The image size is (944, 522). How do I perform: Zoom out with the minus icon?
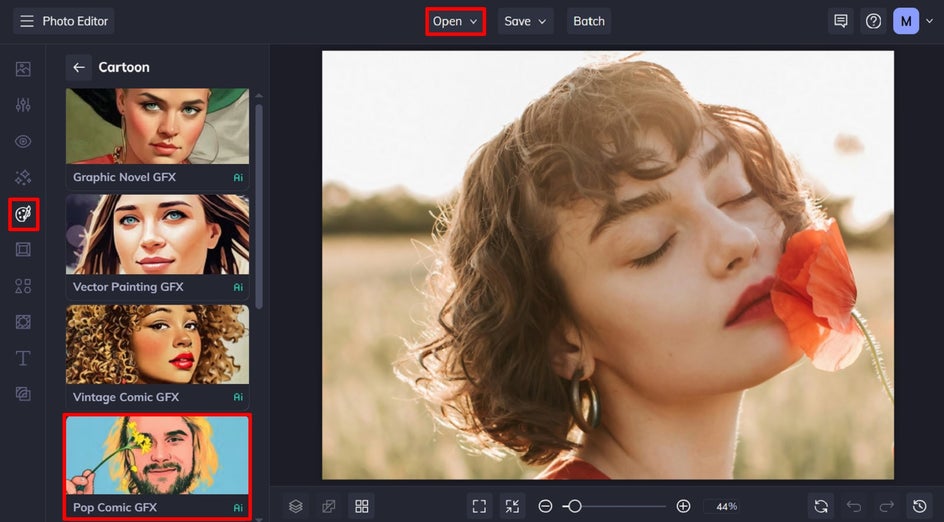545,506
